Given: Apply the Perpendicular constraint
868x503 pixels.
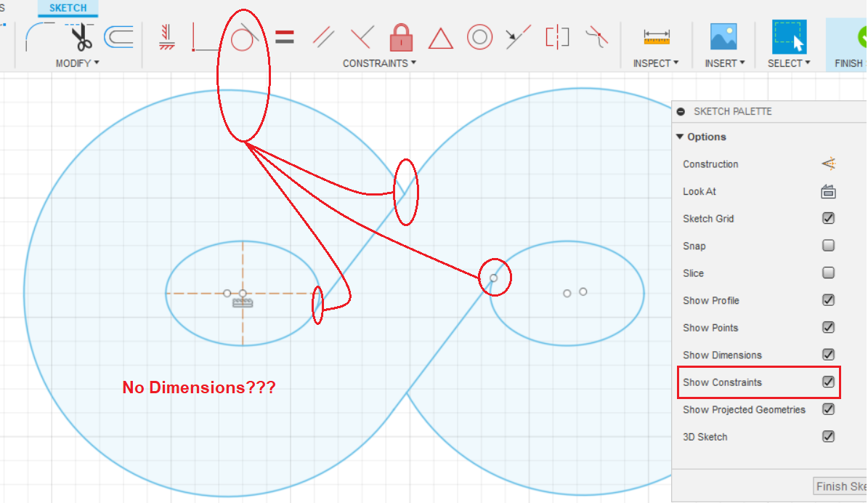Looking at the screenshot, I should 362,37.
